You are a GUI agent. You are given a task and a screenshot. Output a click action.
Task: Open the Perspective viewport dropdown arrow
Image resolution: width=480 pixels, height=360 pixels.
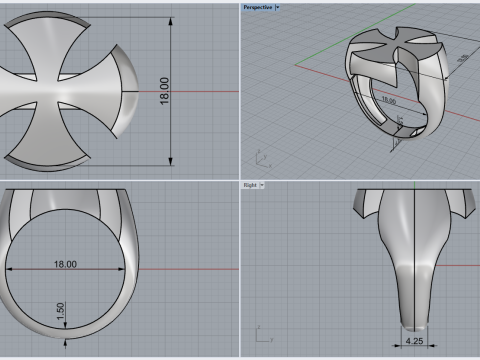[x=277, y=7]
